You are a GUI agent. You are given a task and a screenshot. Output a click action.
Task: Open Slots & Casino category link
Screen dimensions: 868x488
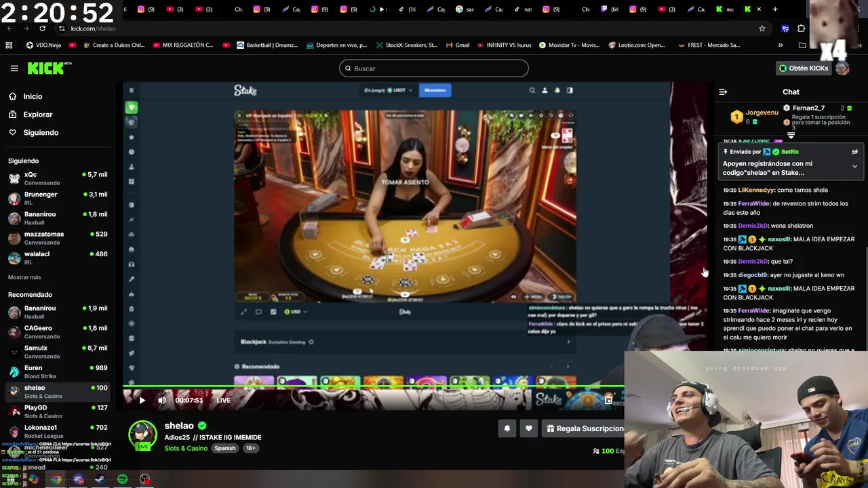tap(186, 448)
